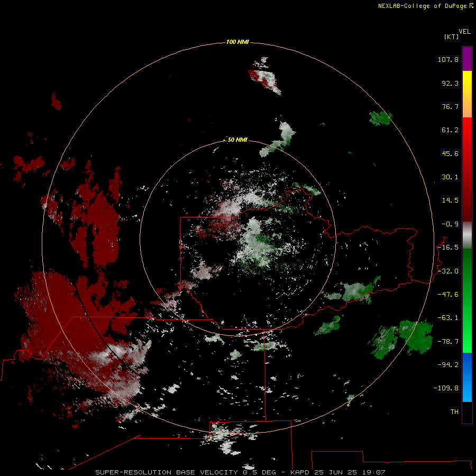Click the -78.7 velocity scale value
This screenshot has width=476, height=476.
tap(448, 342)
